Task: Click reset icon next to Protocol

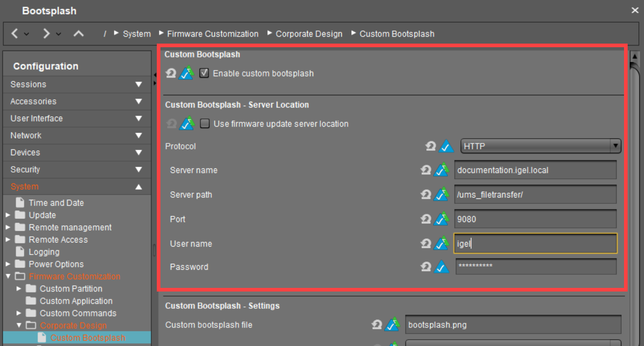Action: (x=430, y=146)
